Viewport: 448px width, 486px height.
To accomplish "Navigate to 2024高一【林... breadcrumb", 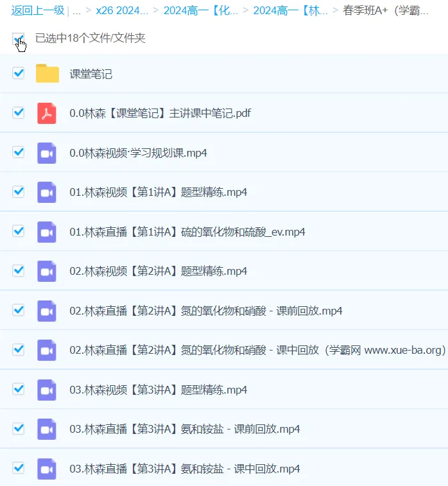I will pyautogui.click(x=291, y=10).
